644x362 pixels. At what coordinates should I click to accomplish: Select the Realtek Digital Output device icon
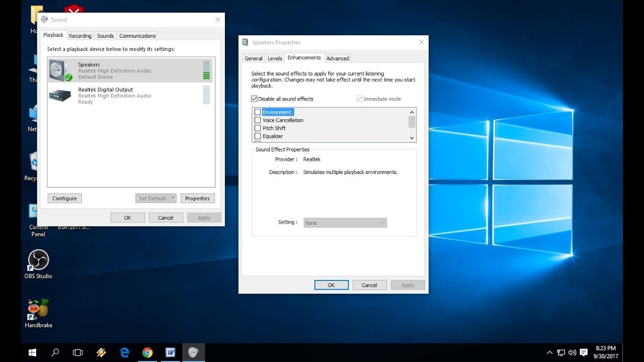(60, 95)
